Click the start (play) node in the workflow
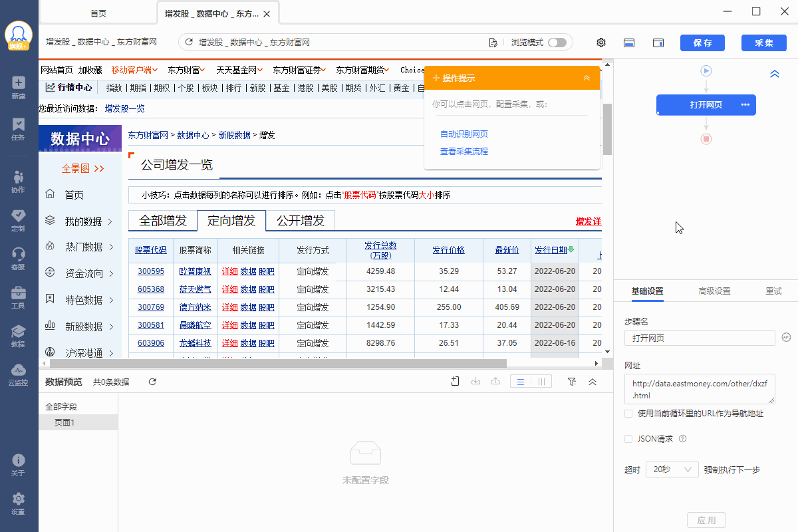Screen dimensions: 798x532 coord(706,70)
